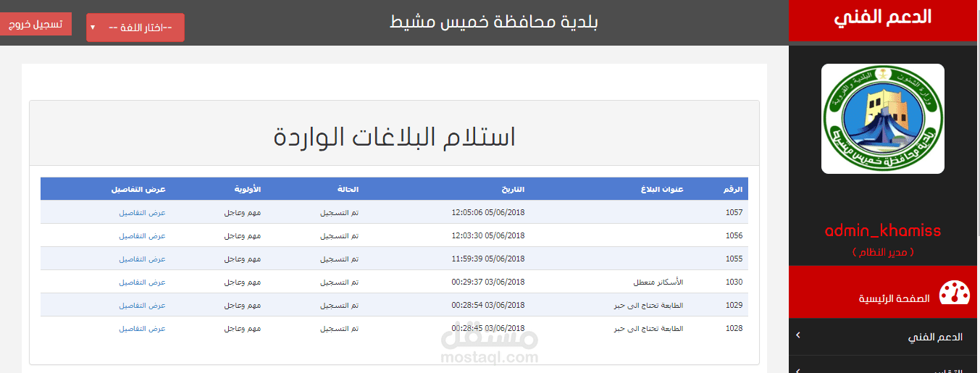This screenshot has width=980, height=373.
Task: Click the الرقم column header
Action: [x=733, y=190]
